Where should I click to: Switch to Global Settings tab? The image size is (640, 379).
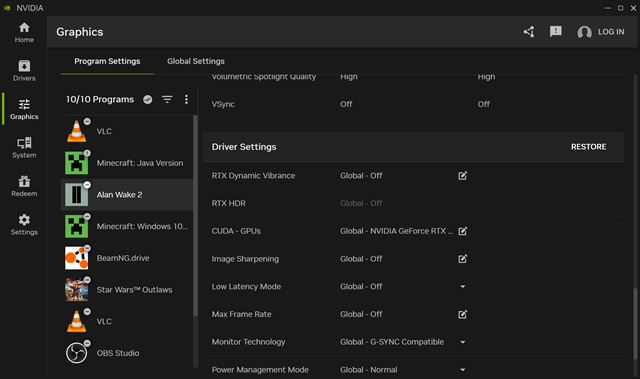[x=196, y=61]
